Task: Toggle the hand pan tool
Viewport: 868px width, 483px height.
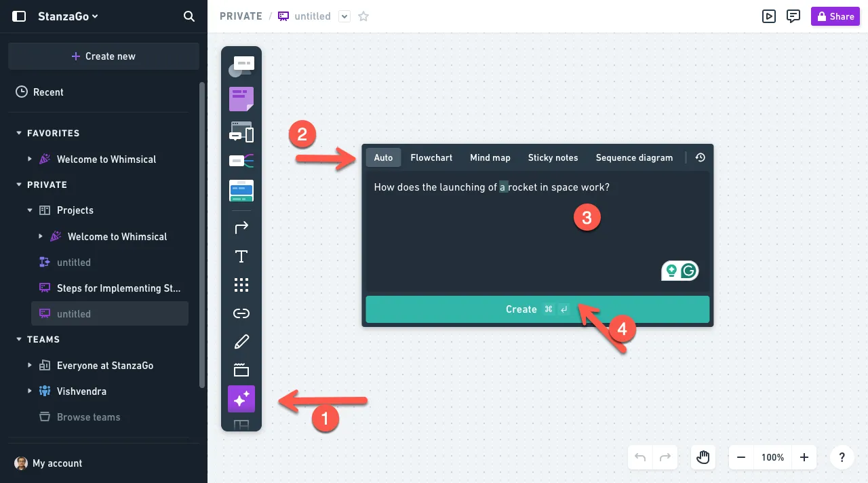Action: tap(703, 457)
